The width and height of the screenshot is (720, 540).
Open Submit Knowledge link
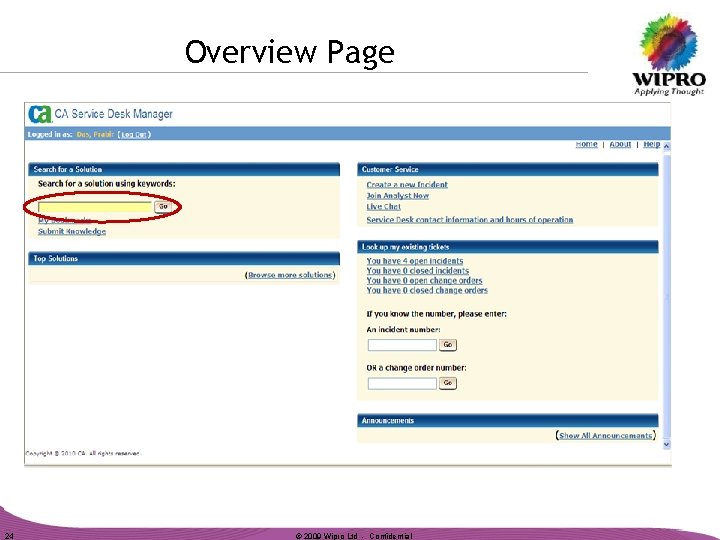72,231
